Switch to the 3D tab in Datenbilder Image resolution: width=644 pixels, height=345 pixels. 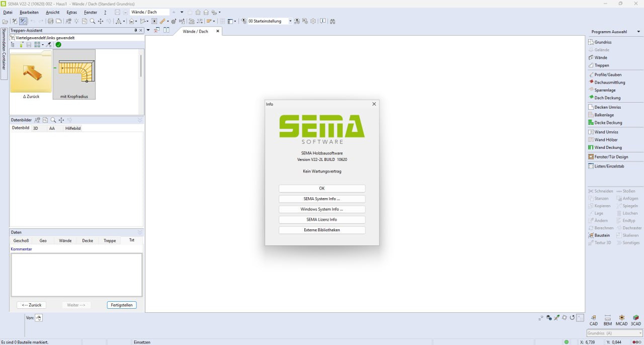click(36, 128)
